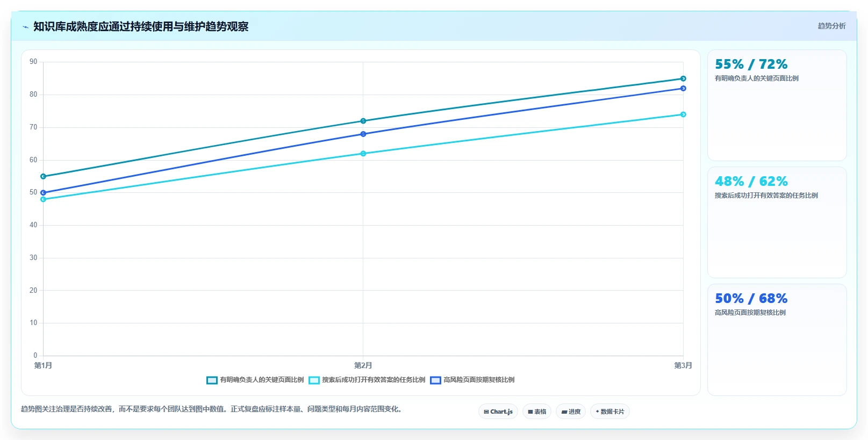The image size is (868, 440).
Task: Select the Chart.js chip
Action: tap(498, 412)
